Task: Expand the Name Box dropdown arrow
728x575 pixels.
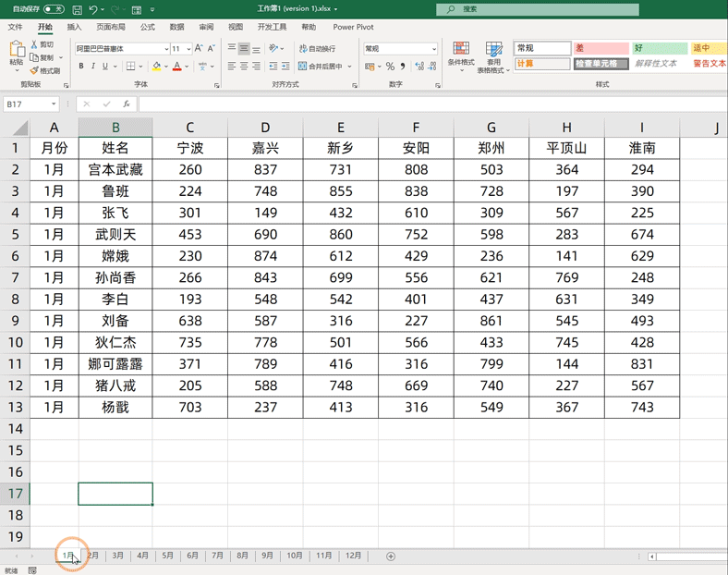Action: (x=54, y=104)
